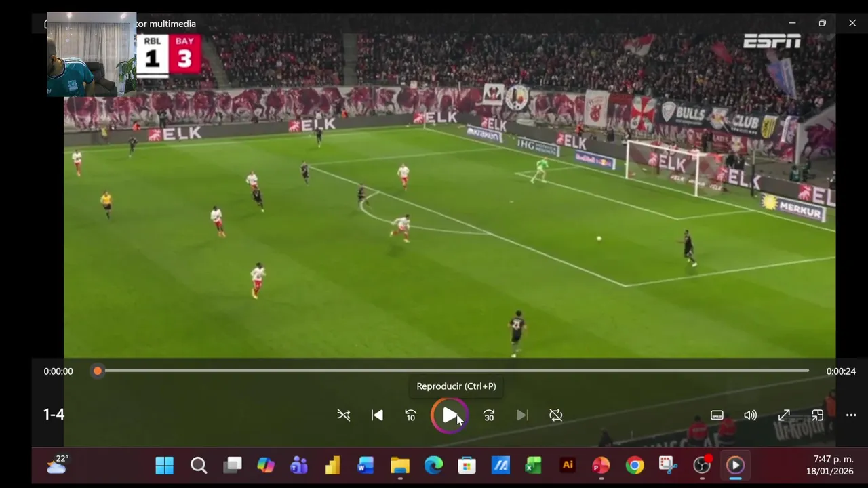Go to previous track
This screenshot has height=488, width=868.
[377, 415]
